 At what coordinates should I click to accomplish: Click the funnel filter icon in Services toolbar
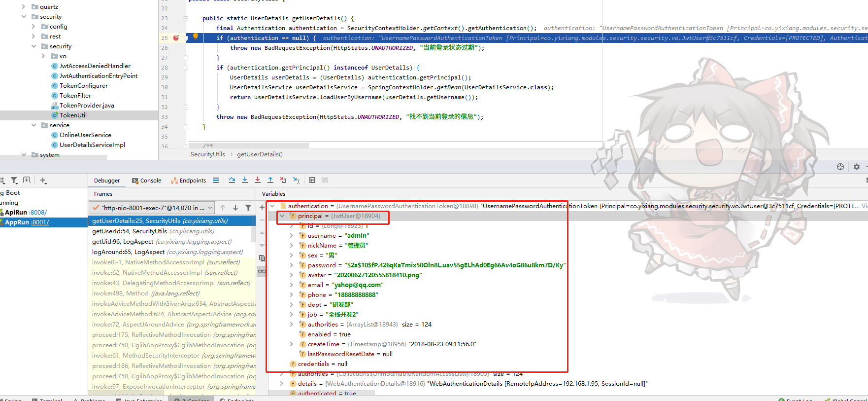coord(14,181)
